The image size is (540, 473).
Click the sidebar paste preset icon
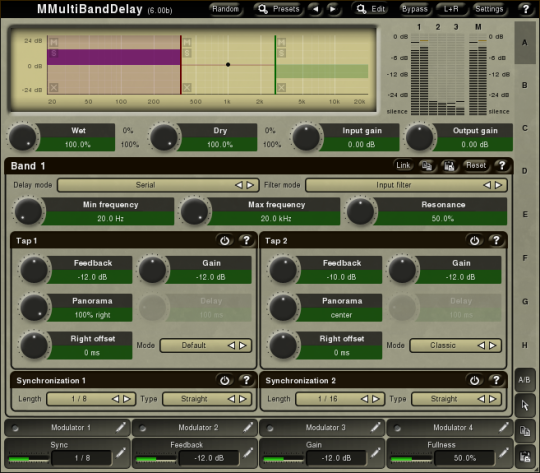[x=525, y=457]
